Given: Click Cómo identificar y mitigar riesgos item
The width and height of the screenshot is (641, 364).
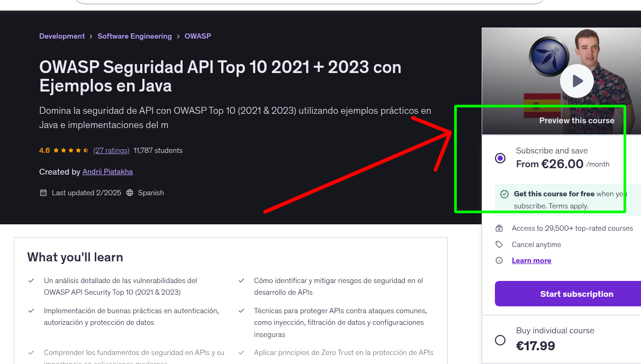Looking at the screenshot, I should pos(339,286).
